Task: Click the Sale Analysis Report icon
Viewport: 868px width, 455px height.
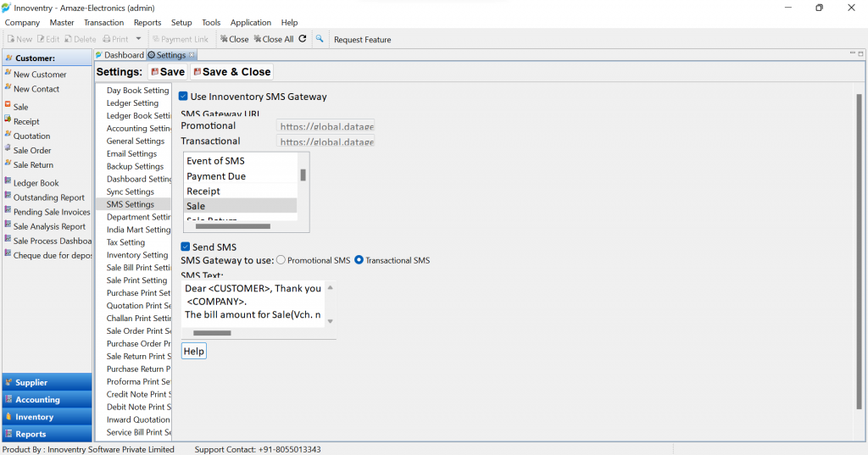Action: click(8, 225)
